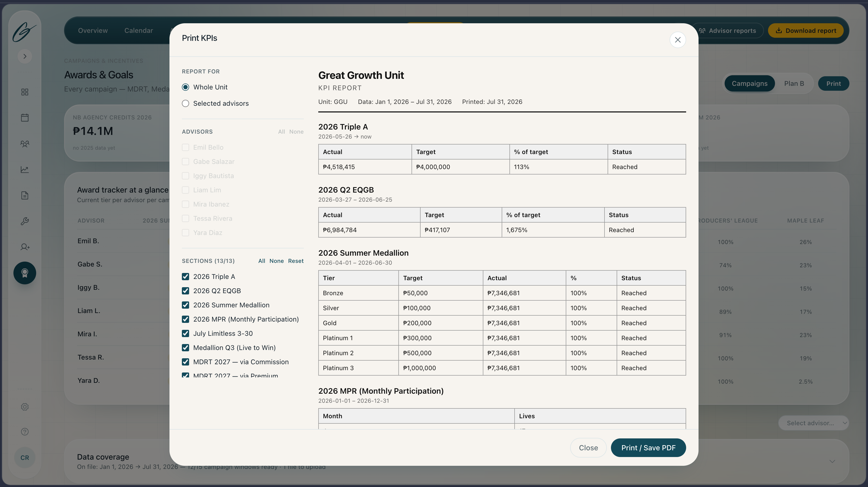Image resolution: width=868 pixels, height=487 pixels.
Task: Open Advisor reports
Action: tap(727, 30)
